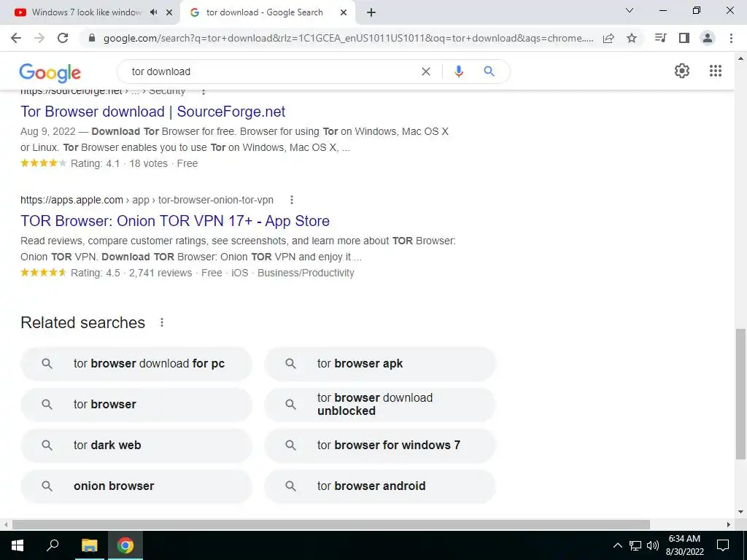The image size is (747, 560).
Task: Start voice search with microphone icon
Action: click(x=459, y=71)
